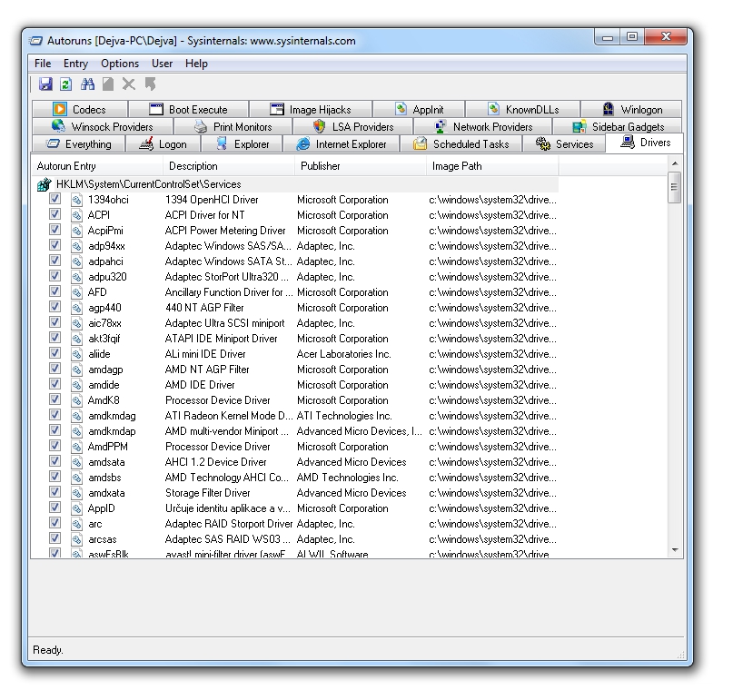Sort by the Autorun Entry column header
The image size is (733, 700).
pyautogui.click(x=97, y=166)
